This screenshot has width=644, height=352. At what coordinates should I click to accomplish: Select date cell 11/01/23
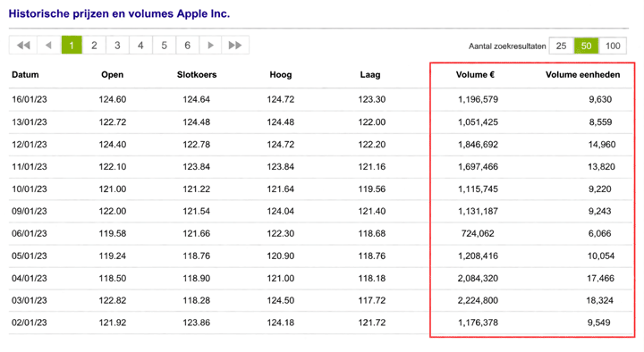click(30, 166)
